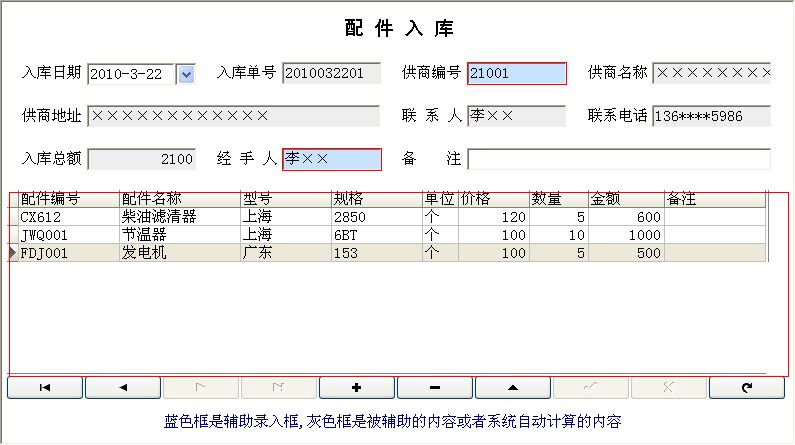Go to first record in navigator
Screen dimensions: 795x445
(x=45, y=388)
